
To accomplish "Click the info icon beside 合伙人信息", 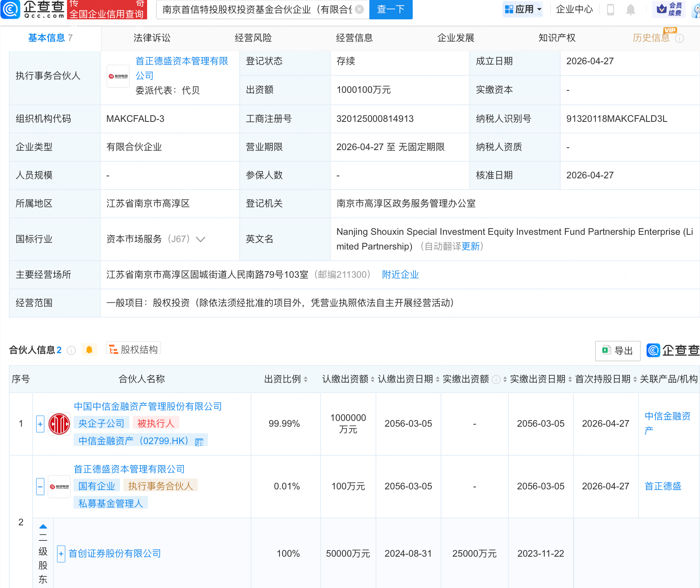I will pos(71,350).
